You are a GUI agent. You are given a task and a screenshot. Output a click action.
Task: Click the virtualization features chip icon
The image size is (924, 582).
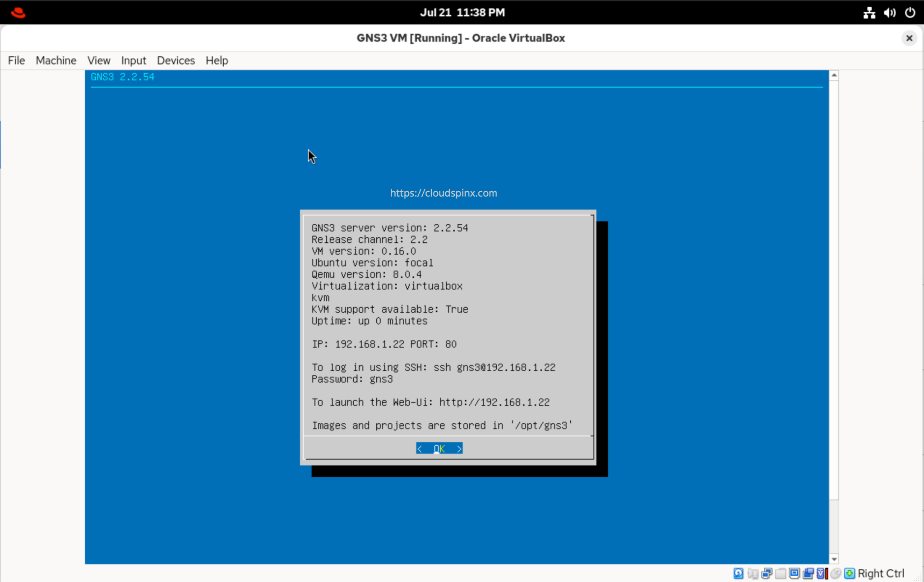(x=821, y=573)
